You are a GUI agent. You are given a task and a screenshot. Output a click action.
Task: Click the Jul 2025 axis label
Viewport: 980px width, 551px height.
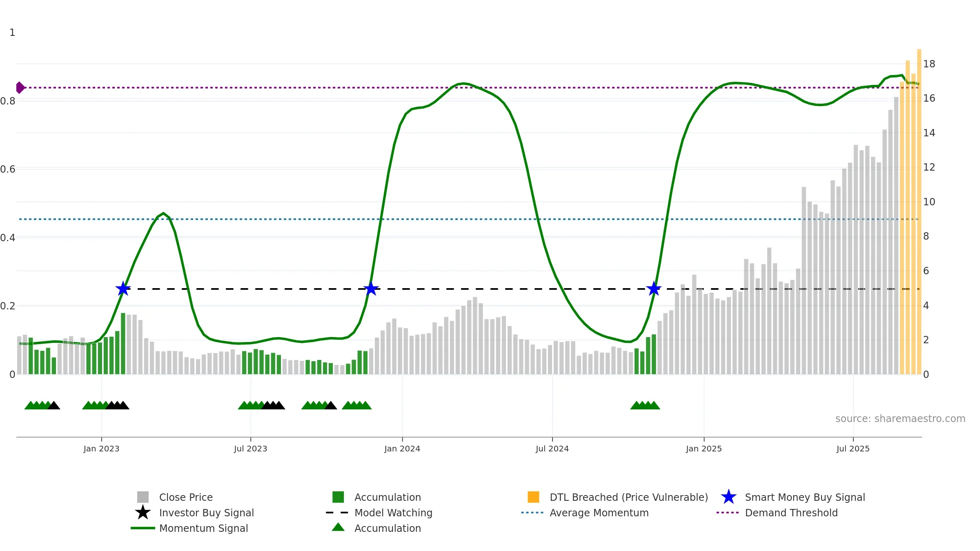853,449
